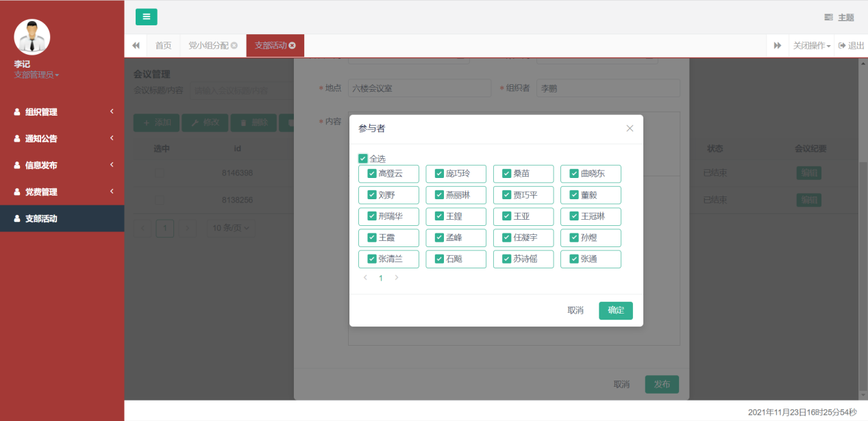Uncheck participant 张通
Screen dimensions: 868x421
click(x=574, y=259)
